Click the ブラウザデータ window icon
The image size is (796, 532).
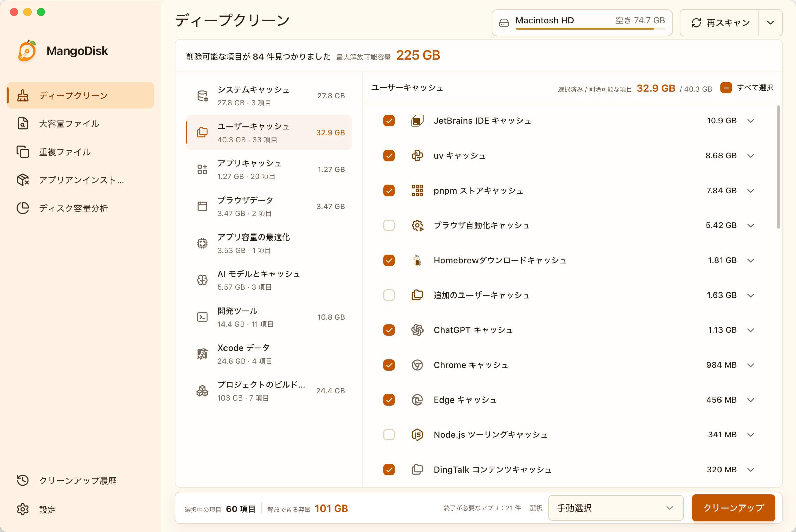coord(202,206)
